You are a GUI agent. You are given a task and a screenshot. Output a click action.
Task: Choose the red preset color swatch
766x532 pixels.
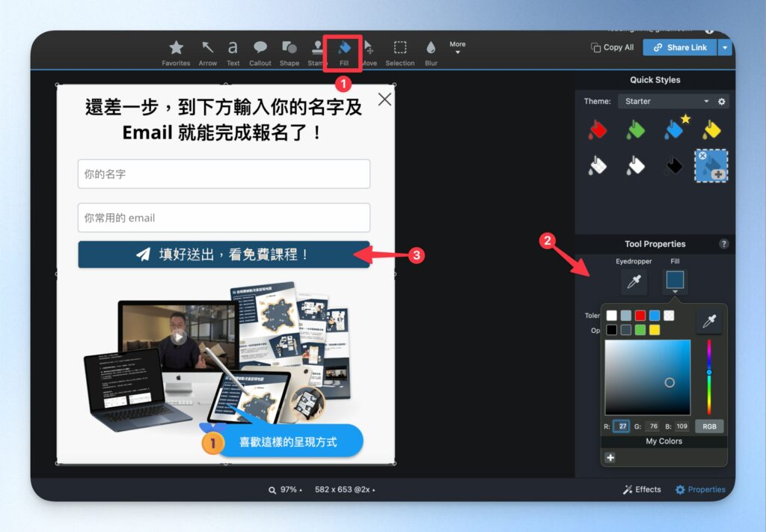click(640, 316)
